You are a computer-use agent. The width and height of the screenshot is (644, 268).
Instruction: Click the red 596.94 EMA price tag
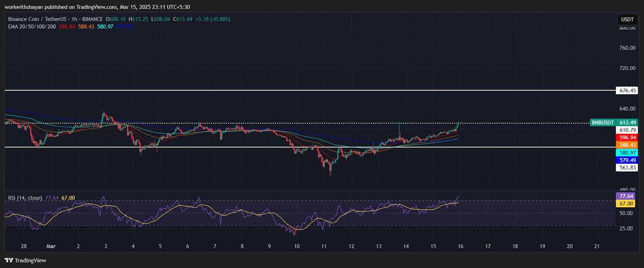(x=627, y=137)
